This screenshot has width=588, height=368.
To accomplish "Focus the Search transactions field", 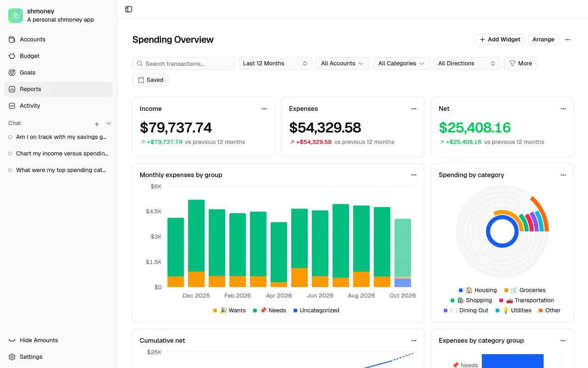I will point(184,63).
